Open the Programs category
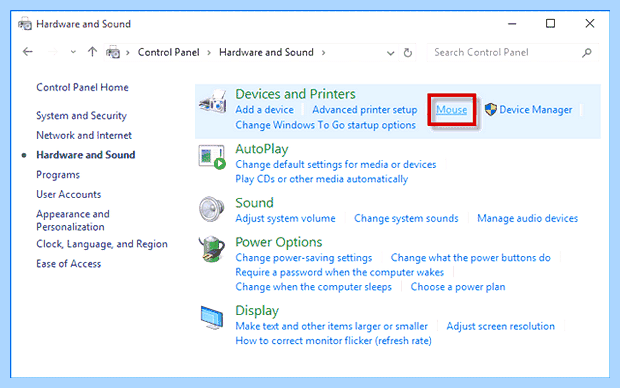 point(58,175)
